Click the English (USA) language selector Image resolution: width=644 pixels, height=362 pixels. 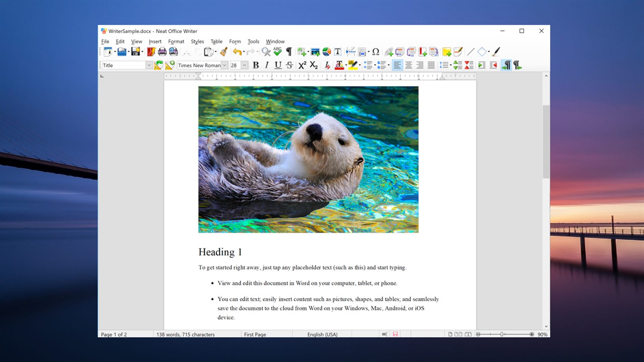(x=322, y=334)
